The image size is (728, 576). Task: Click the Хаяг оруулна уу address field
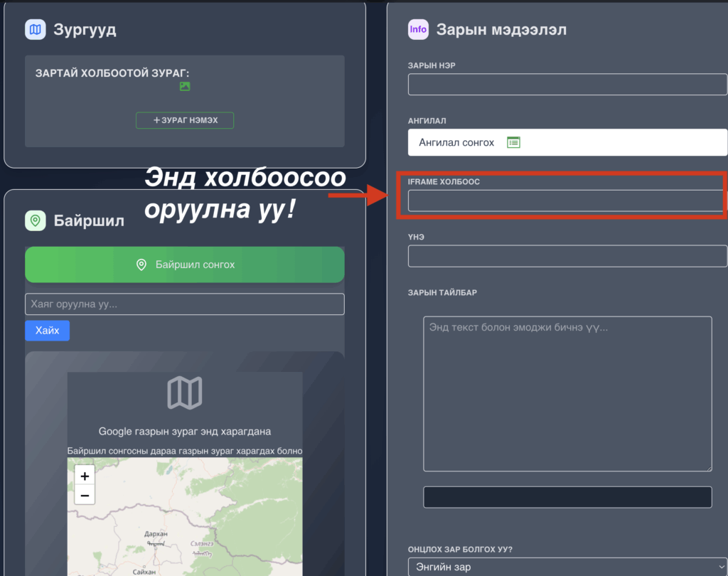(185, 304)
